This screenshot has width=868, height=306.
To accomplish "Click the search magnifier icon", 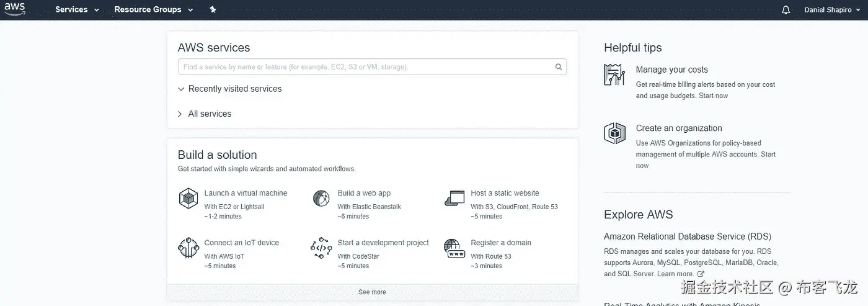I will click(559, 67).
